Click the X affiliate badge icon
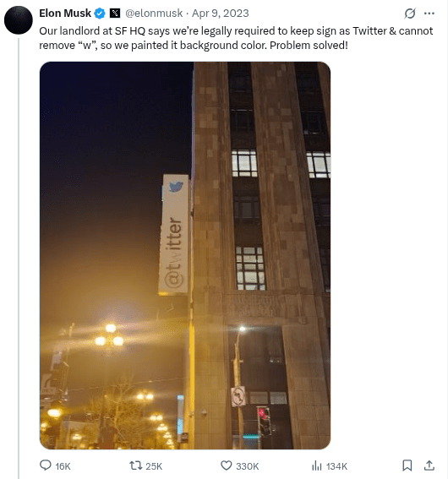The height and width of the screenshot is (479, 448). point(115,14)
